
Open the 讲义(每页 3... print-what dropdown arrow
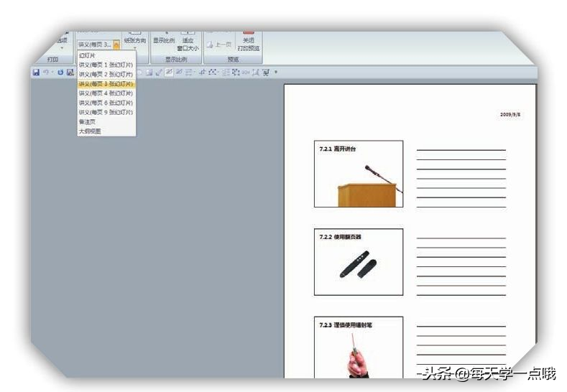(116, 45)
